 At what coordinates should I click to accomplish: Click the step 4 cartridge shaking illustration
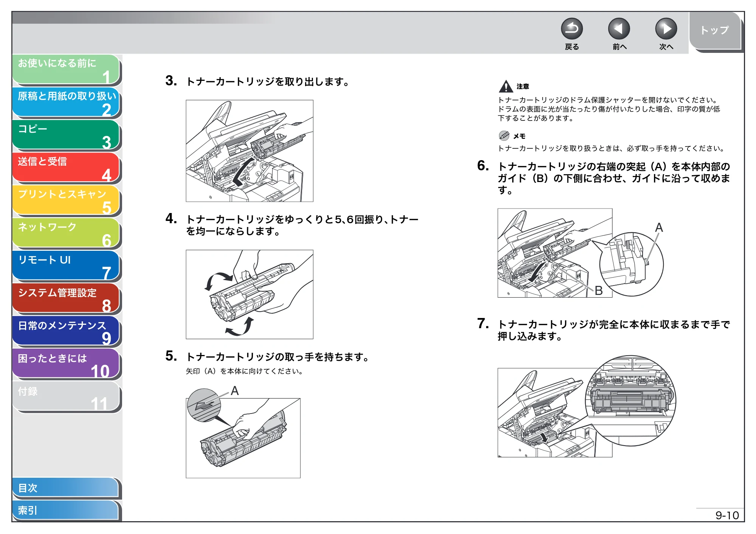coord(249,294)
